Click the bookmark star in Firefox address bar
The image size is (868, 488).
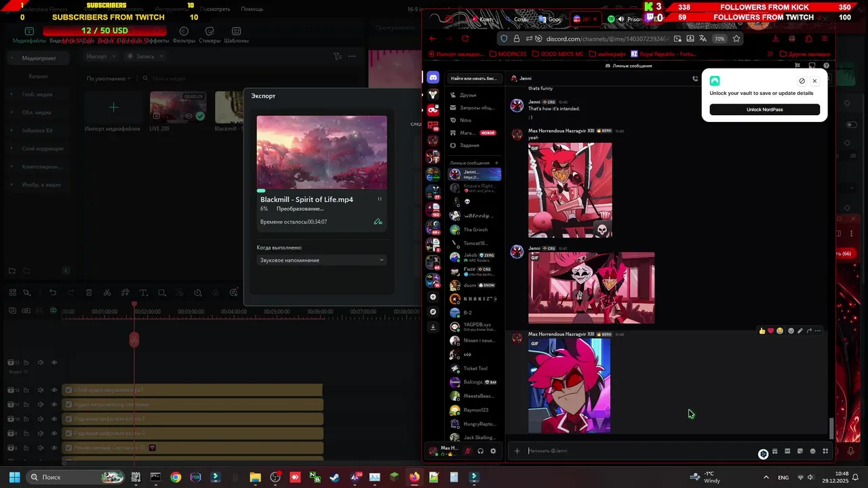point(736,39)
